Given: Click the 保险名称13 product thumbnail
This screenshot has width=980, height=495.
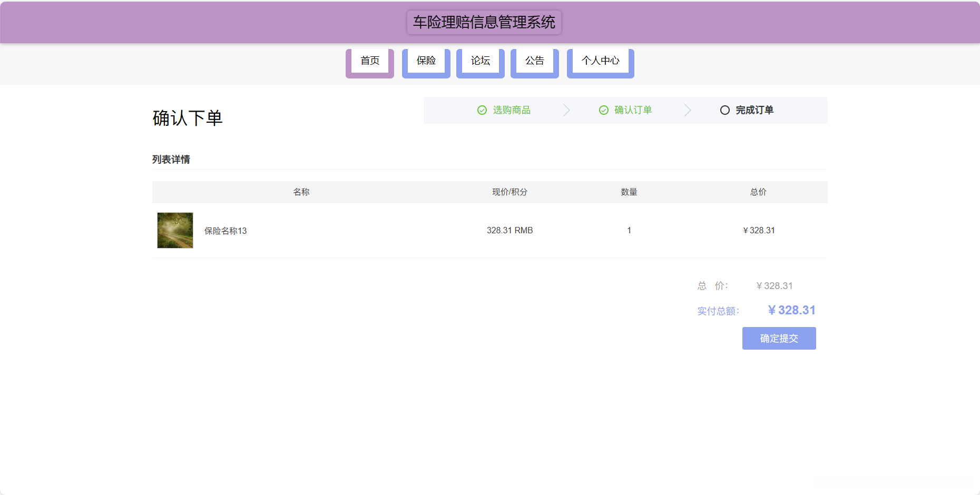Looking at the screenshot, I should point(175,230).
